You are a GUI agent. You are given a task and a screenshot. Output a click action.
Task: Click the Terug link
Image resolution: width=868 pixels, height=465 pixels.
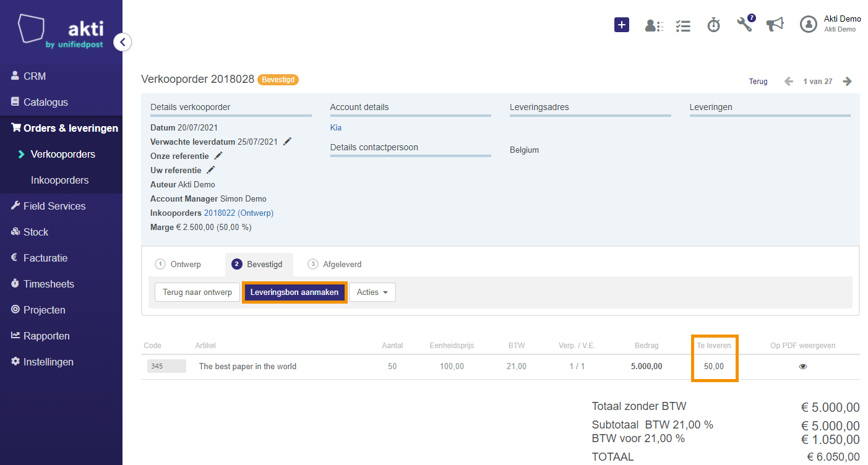(x=758, y=82)
